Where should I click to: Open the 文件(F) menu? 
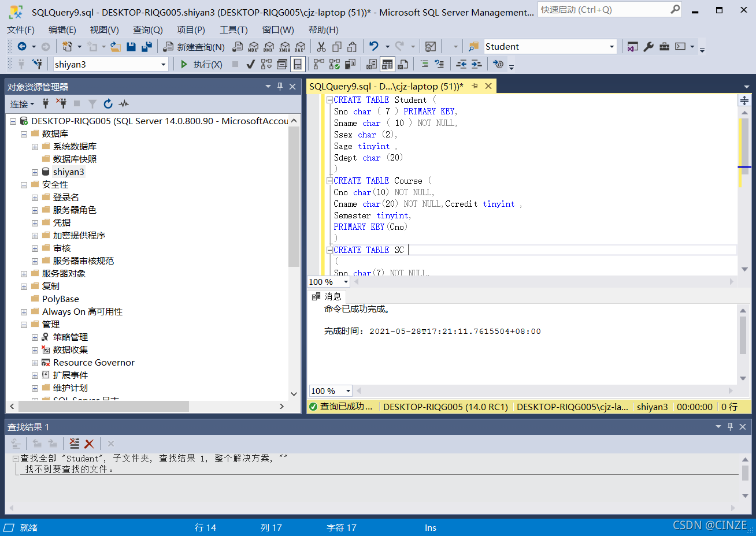pos(21,30)
